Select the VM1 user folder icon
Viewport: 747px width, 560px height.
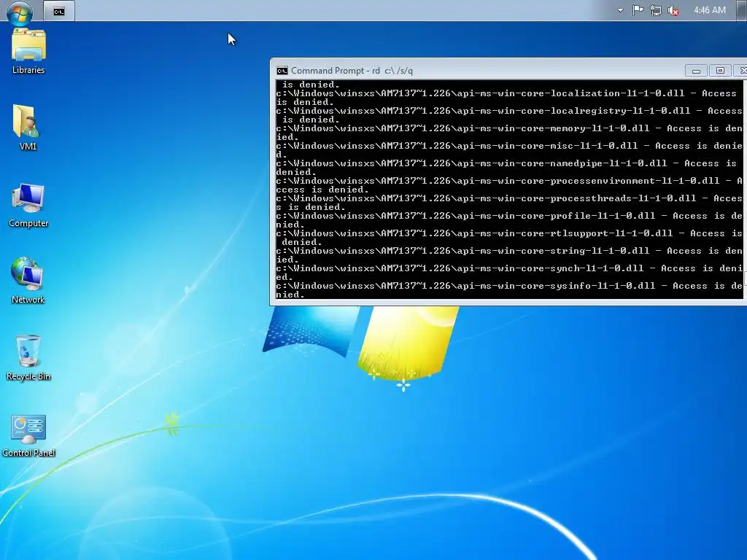click(28, 128)
